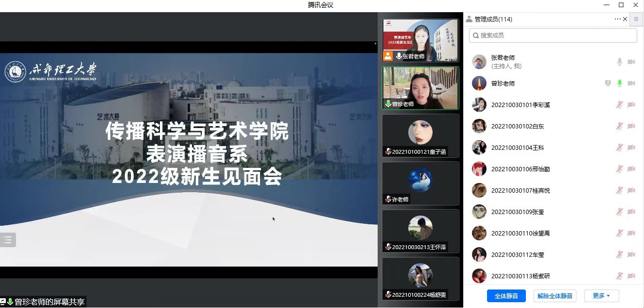Maximize the 腾讯会议 window

(x=621, y=5)
